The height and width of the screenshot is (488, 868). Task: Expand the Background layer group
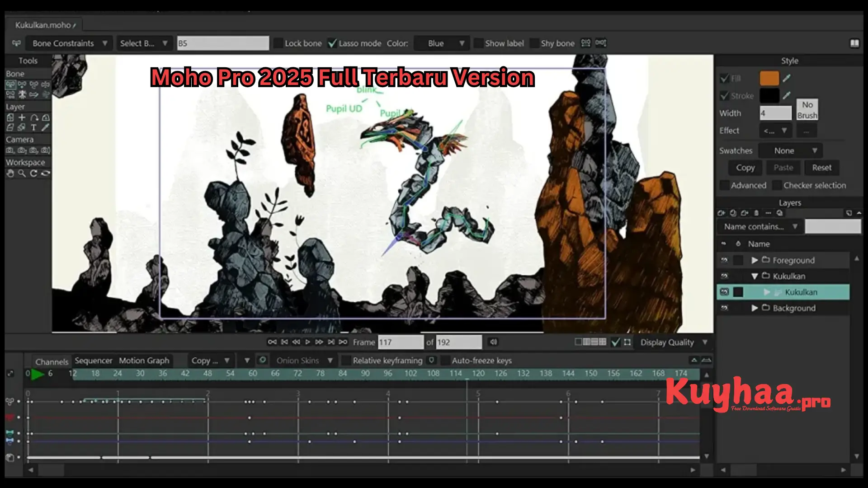point(754,308)
